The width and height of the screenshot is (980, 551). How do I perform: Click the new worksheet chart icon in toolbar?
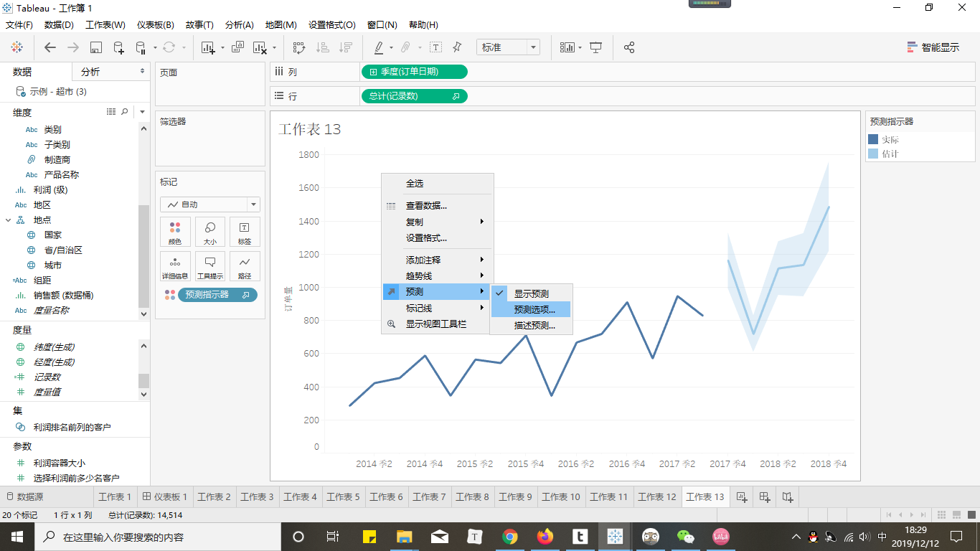coord(209,47)
